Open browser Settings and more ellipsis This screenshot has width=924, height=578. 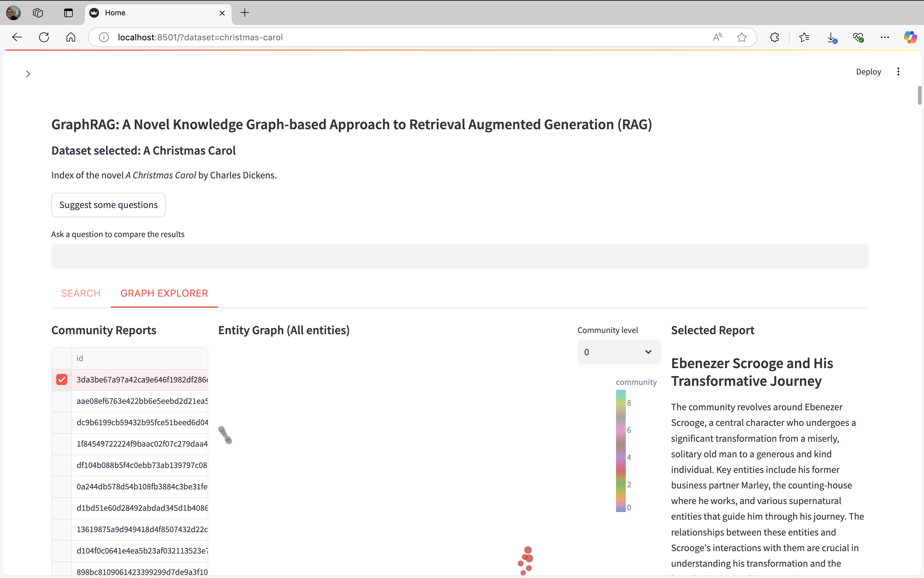coord(885,37)
